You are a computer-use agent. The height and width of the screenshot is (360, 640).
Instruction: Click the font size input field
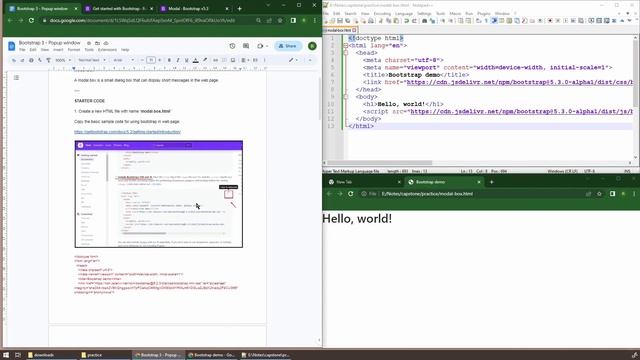151,60
